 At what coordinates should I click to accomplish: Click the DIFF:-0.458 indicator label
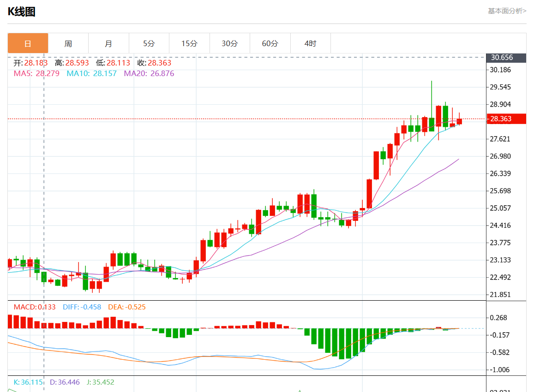tap(82, 307)
